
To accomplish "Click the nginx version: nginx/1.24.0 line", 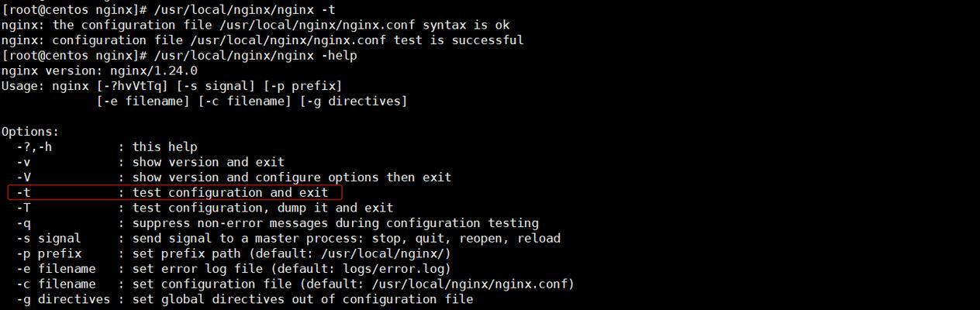I will point(99,71).
